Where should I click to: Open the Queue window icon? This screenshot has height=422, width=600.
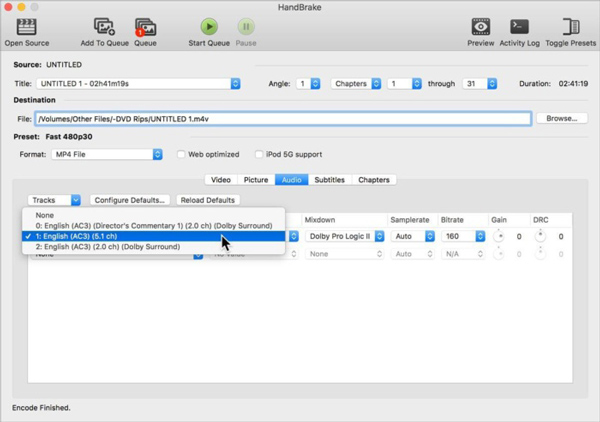[145, 27]
